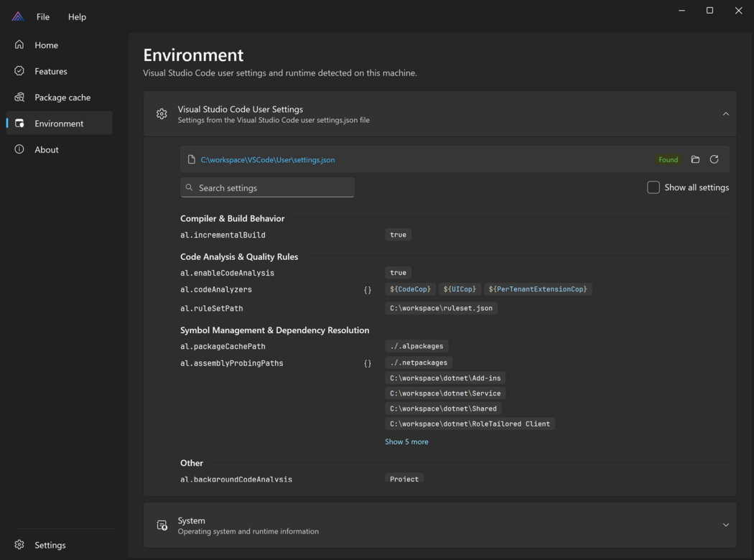Click the Show 5 more link
Image resolution: width=754 pixels, height=560 pixels.
click(x=406, y=442)
